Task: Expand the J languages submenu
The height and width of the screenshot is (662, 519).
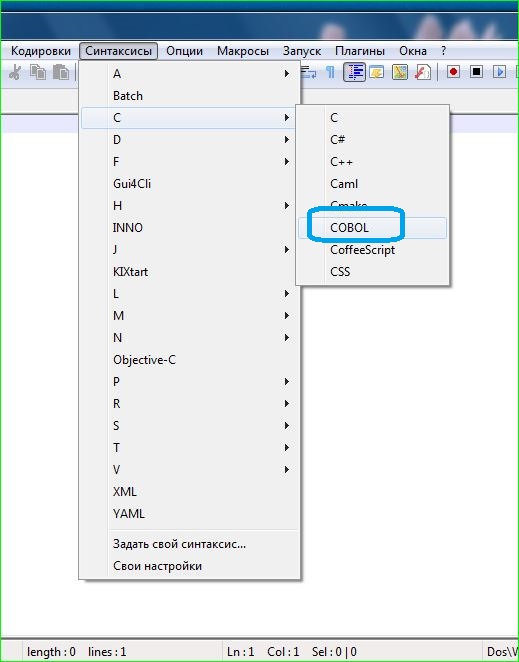Action: [x=190, y=250]
